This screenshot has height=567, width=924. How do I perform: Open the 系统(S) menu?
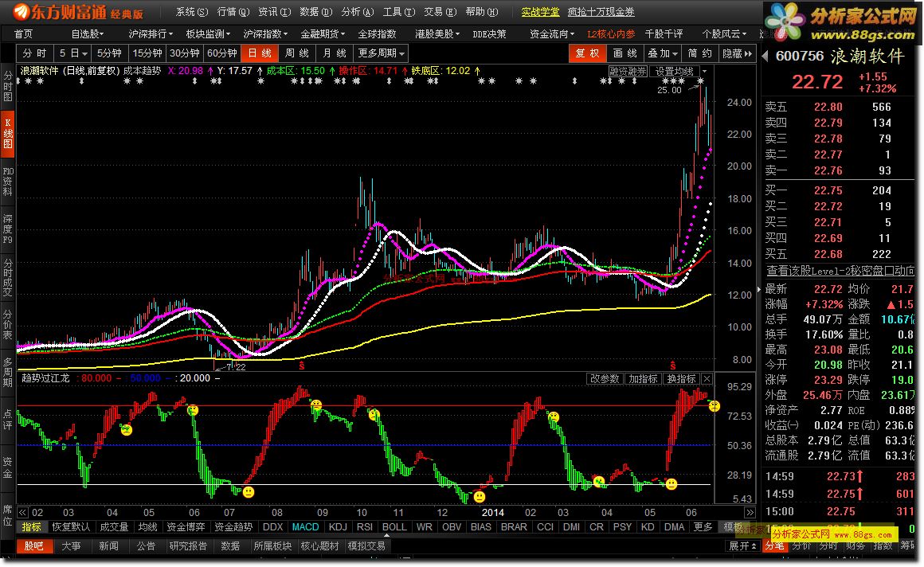pyautogui.click(x=192, y=12)
